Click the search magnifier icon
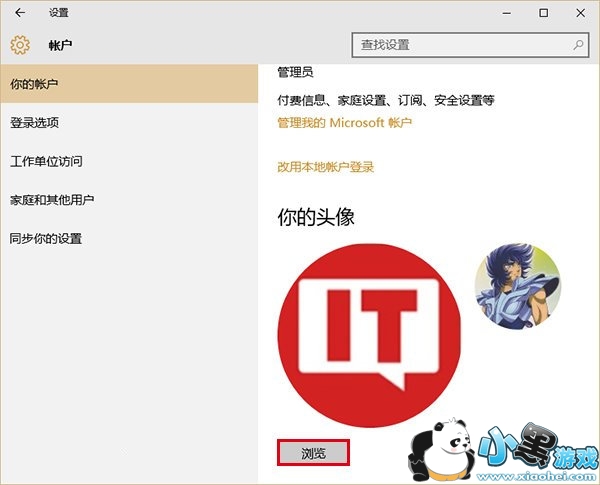Screen dimensions: 600x485 pyautogui.click(x=578, y=45)
